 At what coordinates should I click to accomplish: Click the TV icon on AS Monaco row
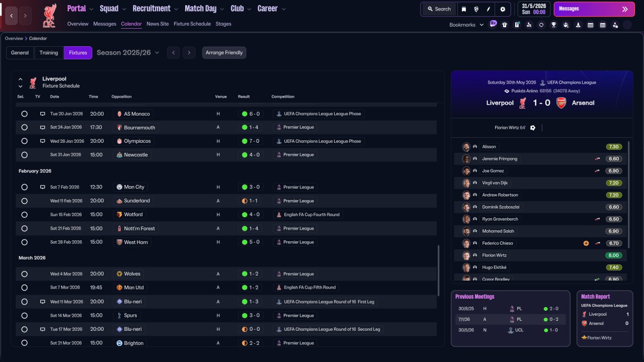tap(43, 114)
